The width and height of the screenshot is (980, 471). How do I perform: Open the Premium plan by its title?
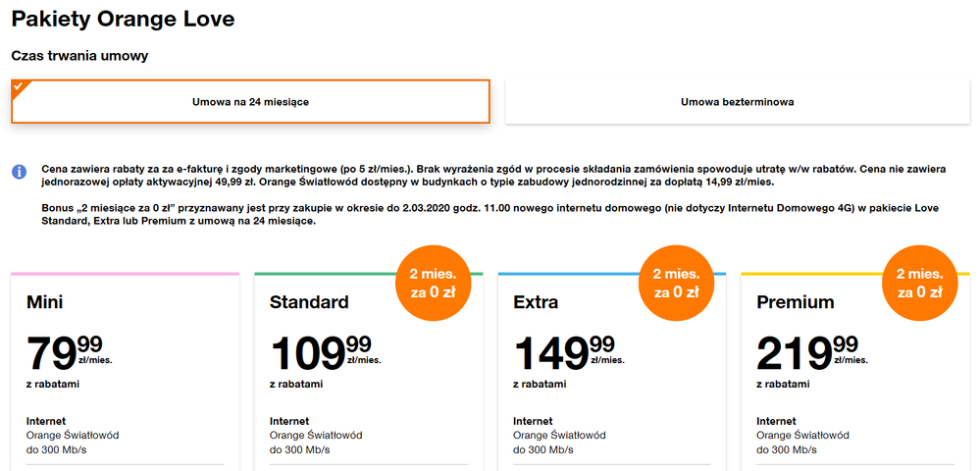pyautogui.click(x=796, y=302)
